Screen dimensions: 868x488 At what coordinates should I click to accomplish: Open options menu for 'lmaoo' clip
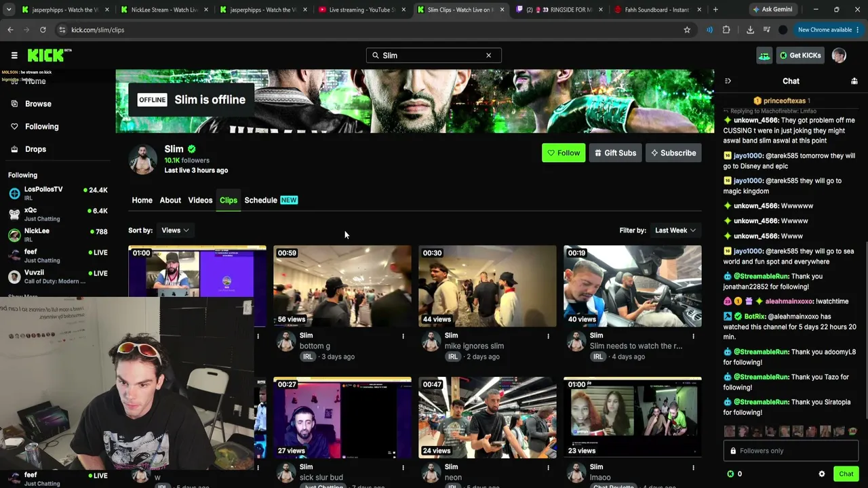click(x=693, y=468)
